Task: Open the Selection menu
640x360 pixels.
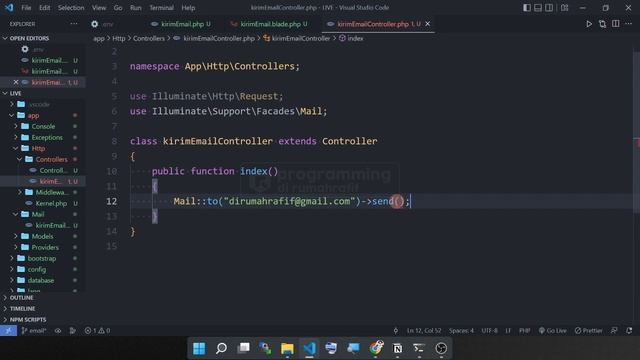Action: [71, 8]
